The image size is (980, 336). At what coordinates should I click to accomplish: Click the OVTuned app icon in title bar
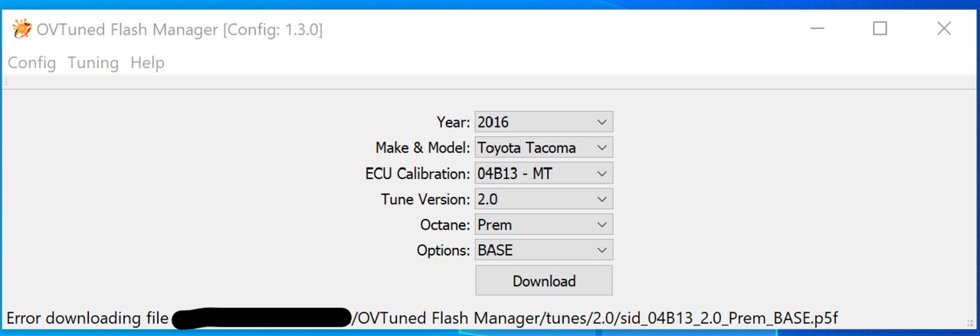21,30
